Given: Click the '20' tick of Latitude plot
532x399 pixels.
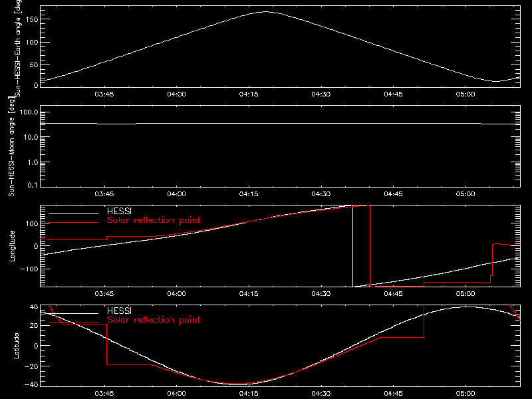Looking at the screenshot, I should coord(34,326).
